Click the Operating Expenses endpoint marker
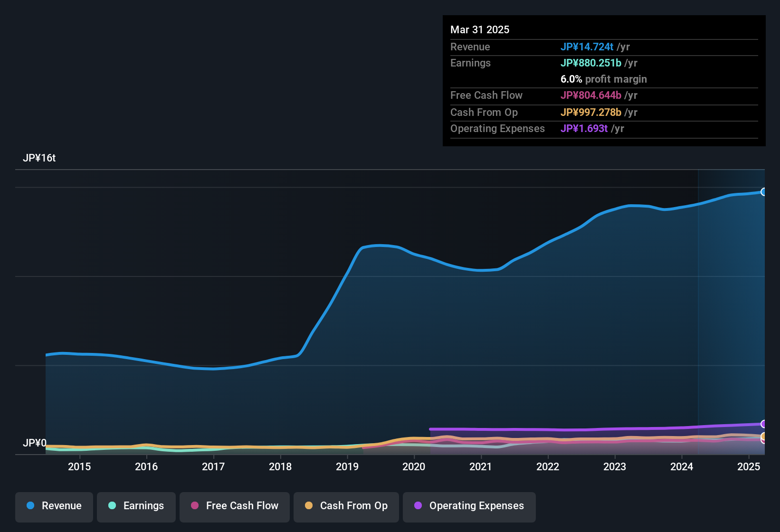Image resolution: width=780 pixels, height=532 pixels. 764,424
